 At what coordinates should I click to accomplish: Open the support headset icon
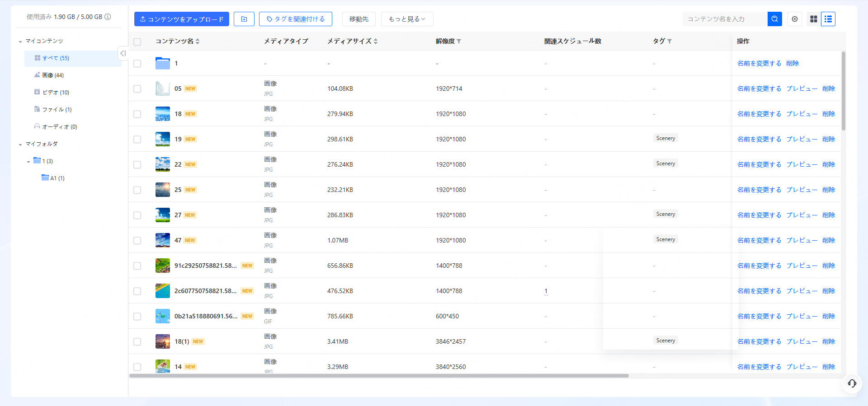pos(852,383)
